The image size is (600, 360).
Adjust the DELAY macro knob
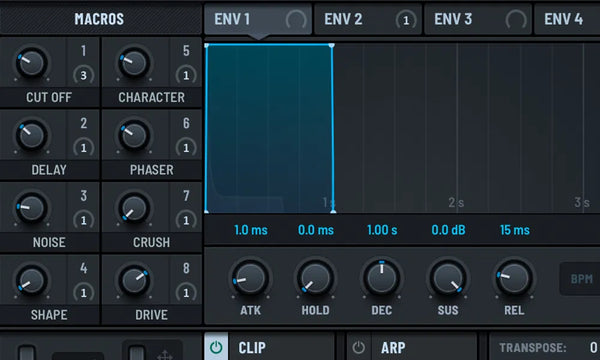(31, 135)
